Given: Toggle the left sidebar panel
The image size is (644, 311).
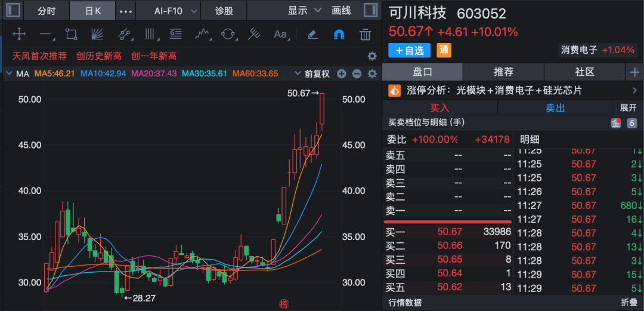Looking at the screenshot, I should pyautogui.click(x=13, y=10).
